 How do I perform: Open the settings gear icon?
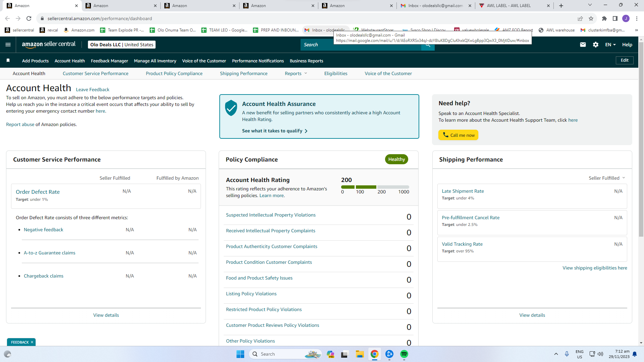tap(596, 45)
